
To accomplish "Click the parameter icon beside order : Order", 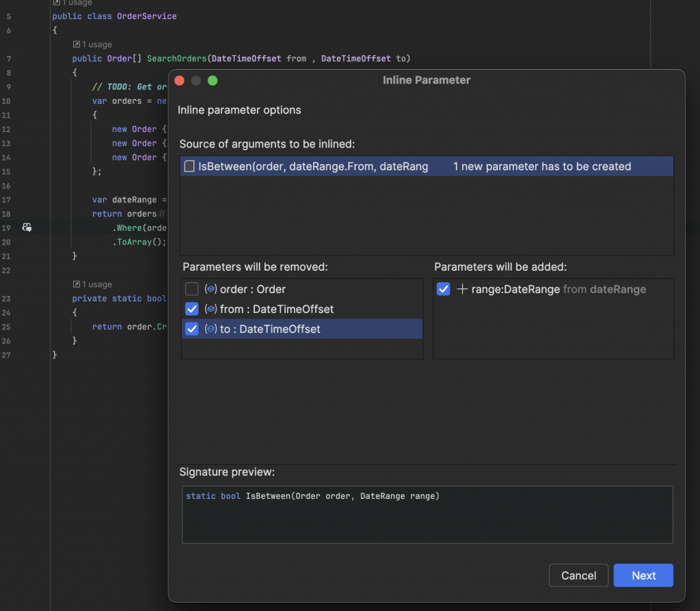I will point(211,289).
